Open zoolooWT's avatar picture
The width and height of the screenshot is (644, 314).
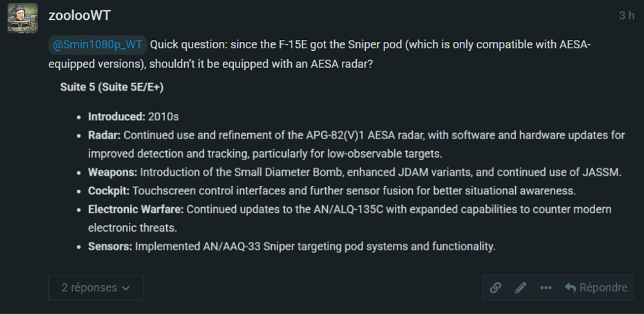[x=23, y=19]
